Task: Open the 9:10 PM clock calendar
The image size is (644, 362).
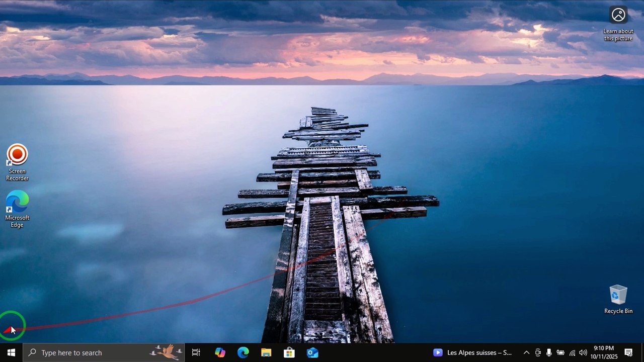Action: [x=604, y=352]
